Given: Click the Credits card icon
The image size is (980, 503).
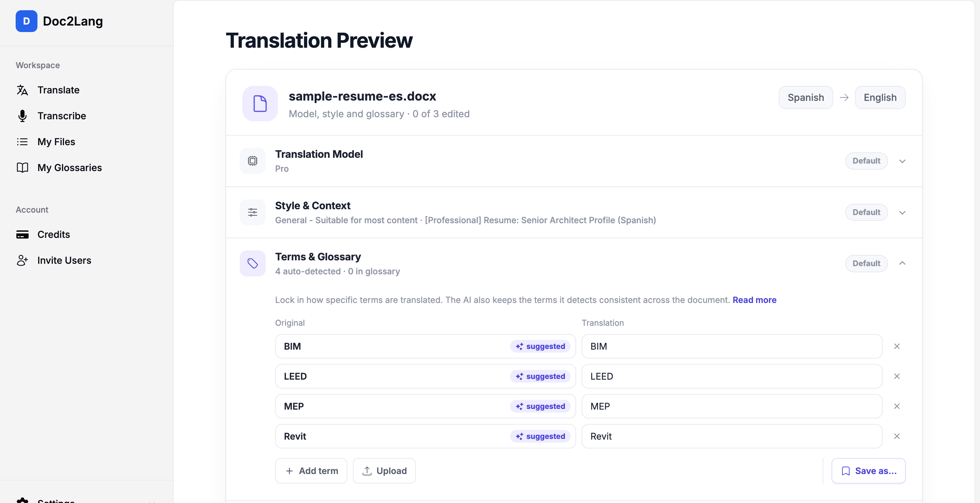Looking at the screenshot, I should [x=22, y=234].
